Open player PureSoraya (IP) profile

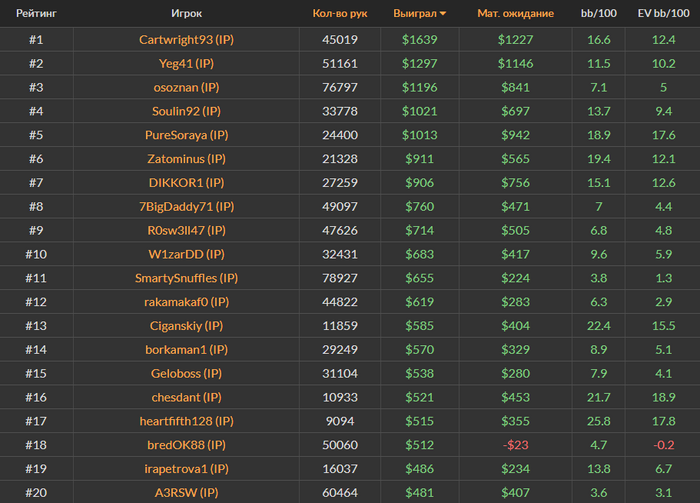187,135
